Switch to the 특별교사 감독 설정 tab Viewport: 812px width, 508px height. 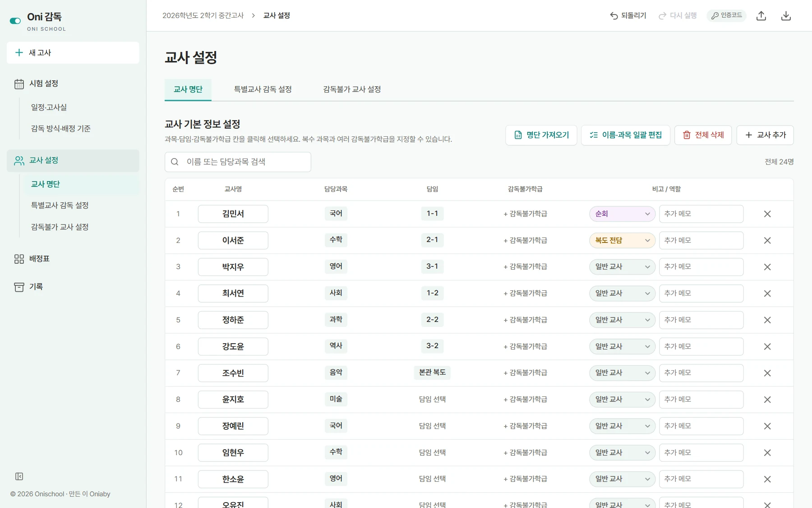(263, 89)
